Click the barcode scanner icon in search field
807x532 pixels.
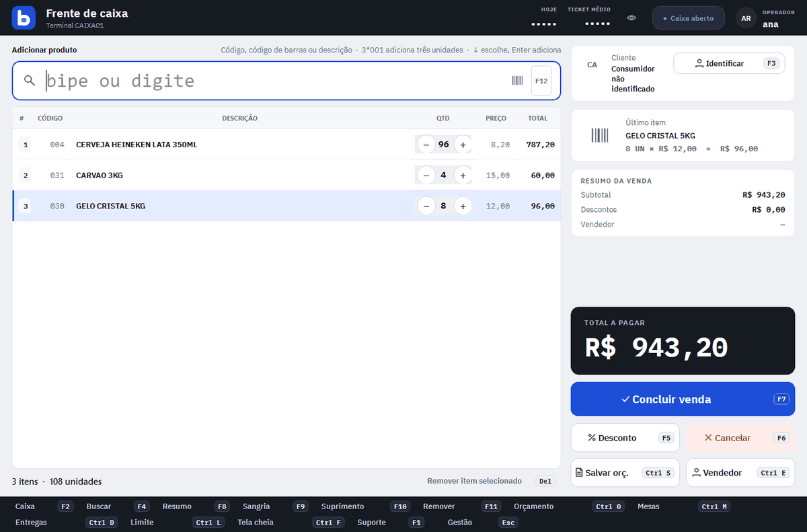(518, 81)
